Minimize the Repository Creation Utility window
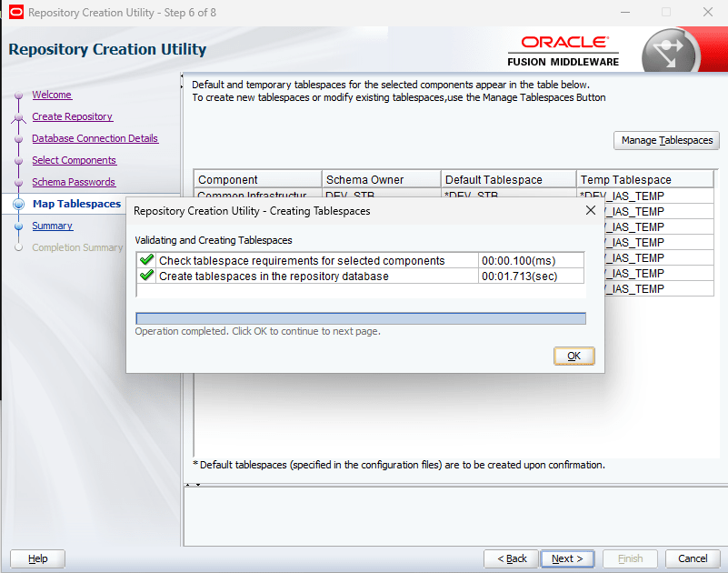 pyautogui.click(x=625, y=12)
